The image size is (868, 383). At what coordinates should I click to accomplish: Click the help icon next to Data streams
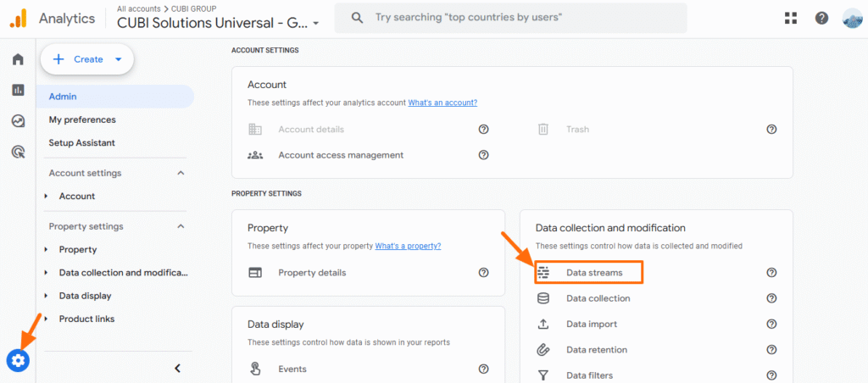click(771, 272)
